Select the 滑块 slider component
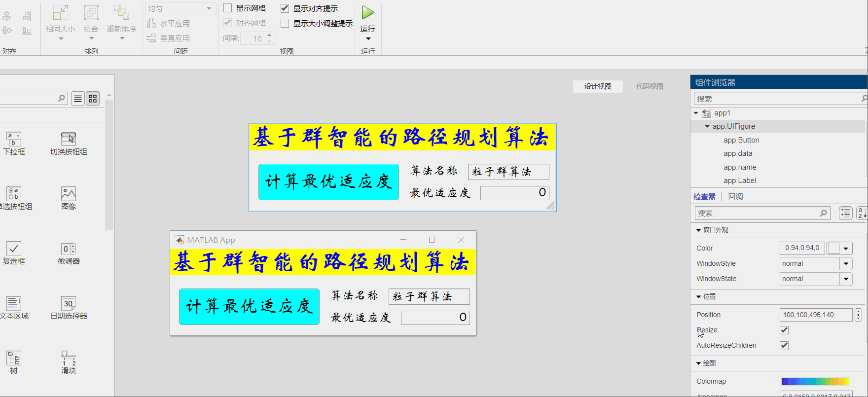 pyautogui.click(x=69, y=362)
